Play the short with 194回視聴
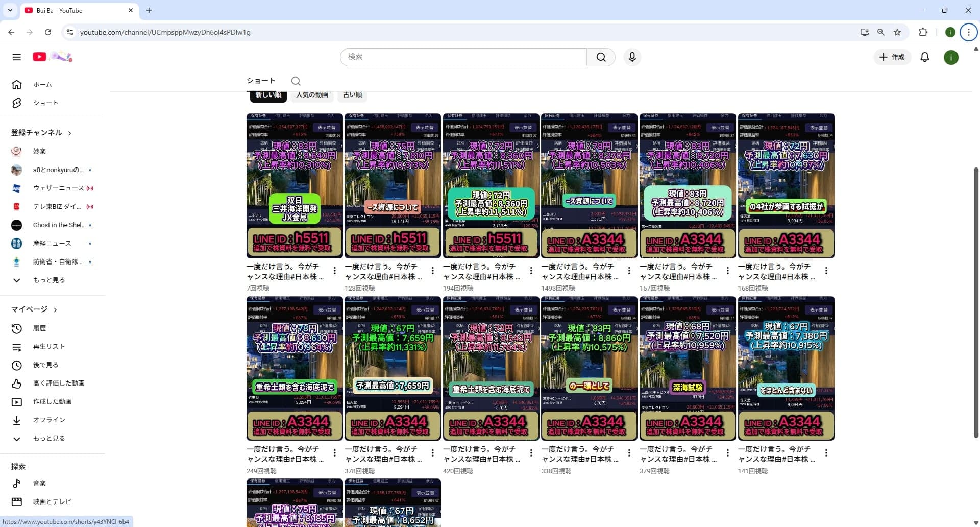Viewport: 980px width, 527px height. pyautogui.click(x=491, y=186)
